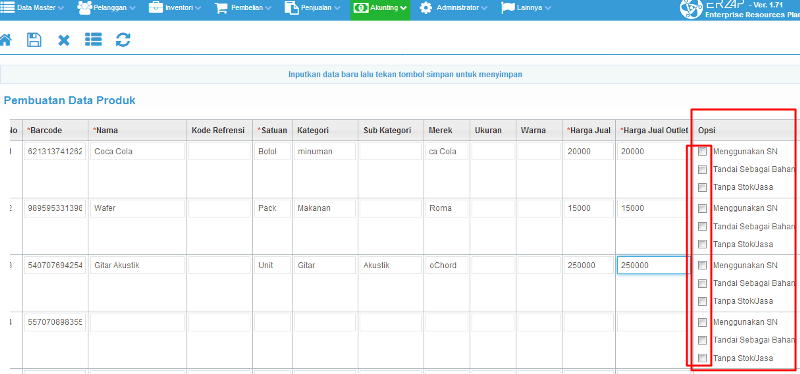Click the flag icon beside Lainnya

[508, 8]
